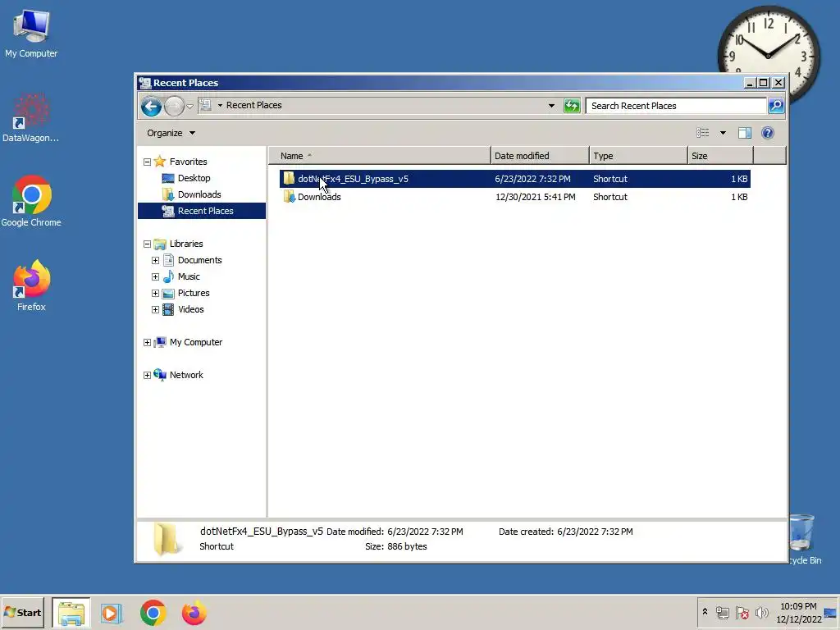Screen dimensions: 840x630
Task: Select Desktop under Favorites
Action: pyautogui.click(x=194, y=178)
